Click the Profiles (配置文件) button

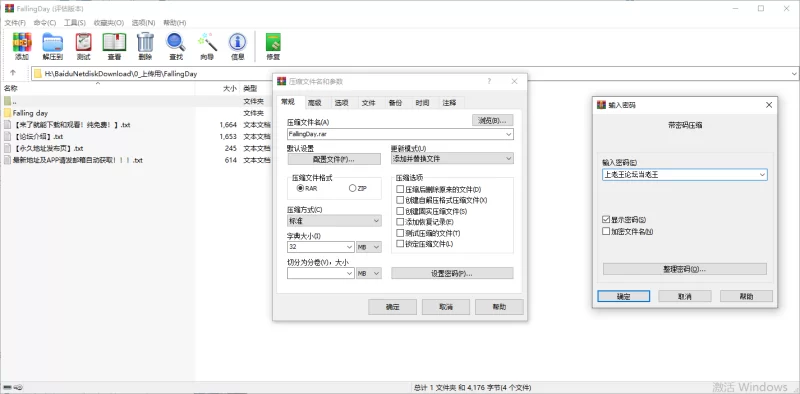pyautogui.click(x=334, y=159)
